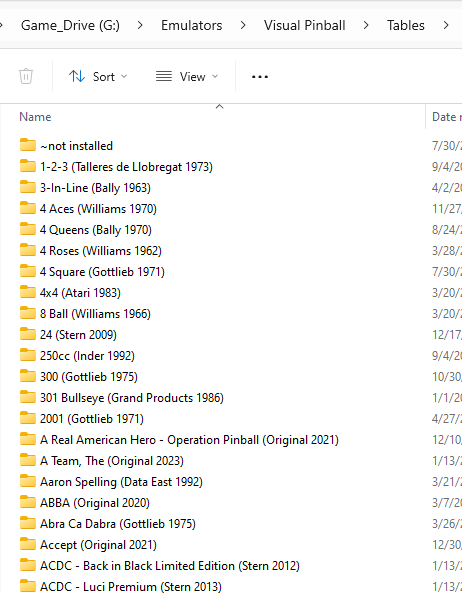Screen dimensions: 462x593
Task: Click the Name column header
Action: pyautogui.click(x=35, y=117)
